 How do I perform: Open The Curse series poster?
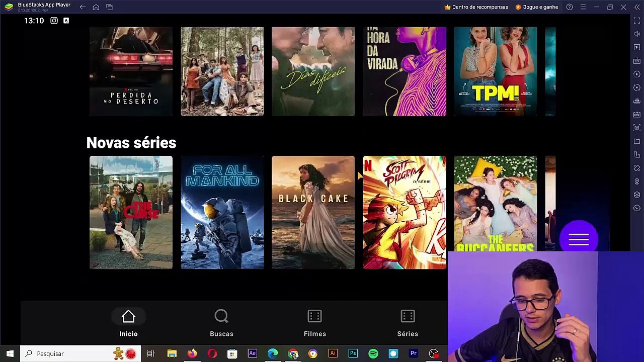pyautogui.click(x=131, y=212)
